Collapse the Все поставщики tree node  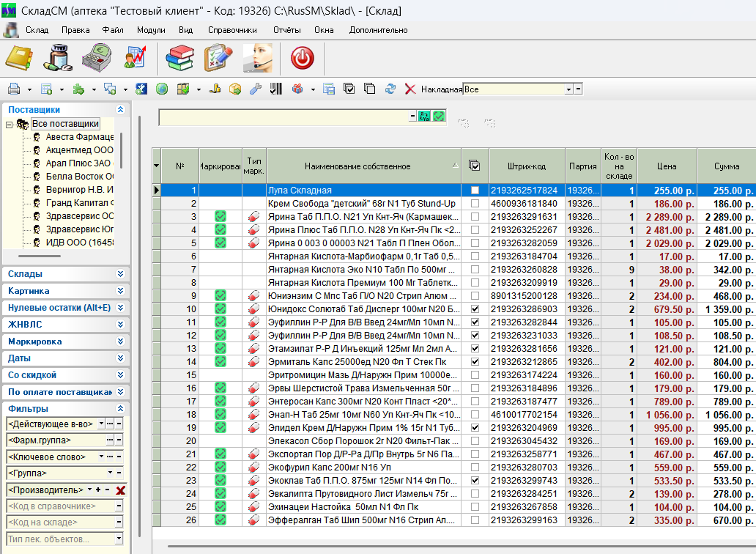(x=10, y=125)
